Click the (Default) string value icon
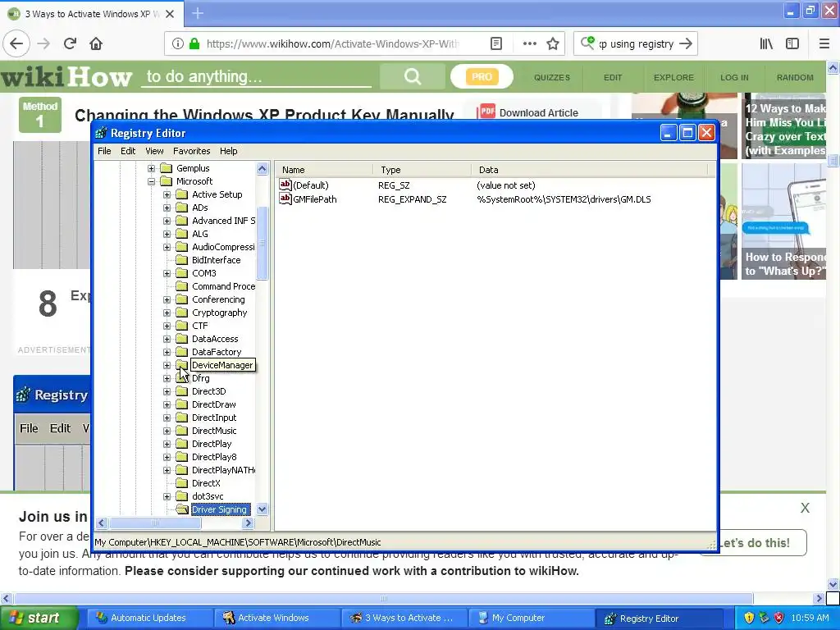Viewport: 840px width, 630px height. 285,185
